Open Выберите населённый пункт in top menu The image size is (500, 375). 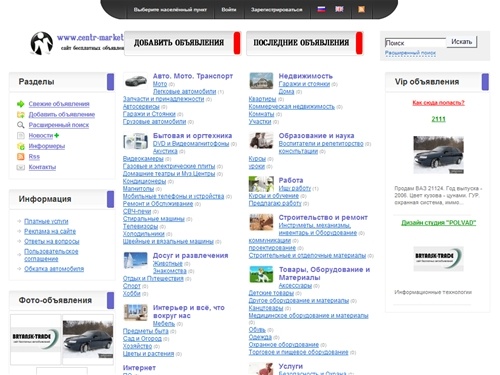(x=170, y=10)
